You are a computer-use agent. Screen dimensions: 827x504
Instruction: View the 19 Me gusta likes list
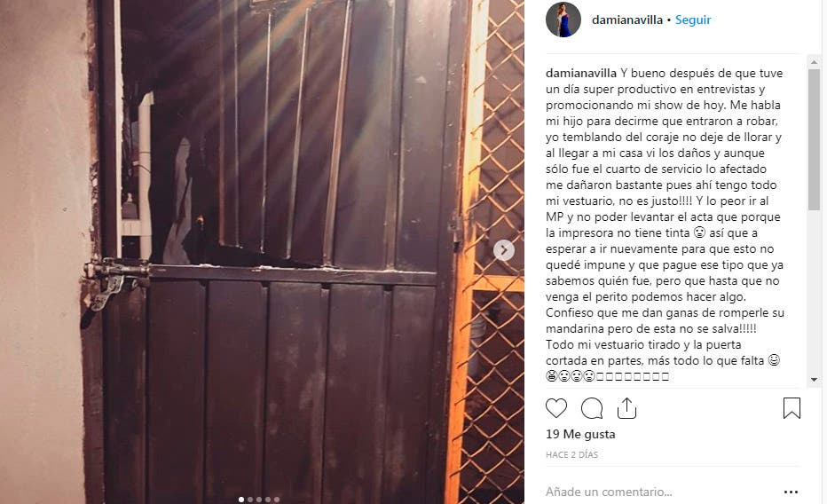(580, 434)
